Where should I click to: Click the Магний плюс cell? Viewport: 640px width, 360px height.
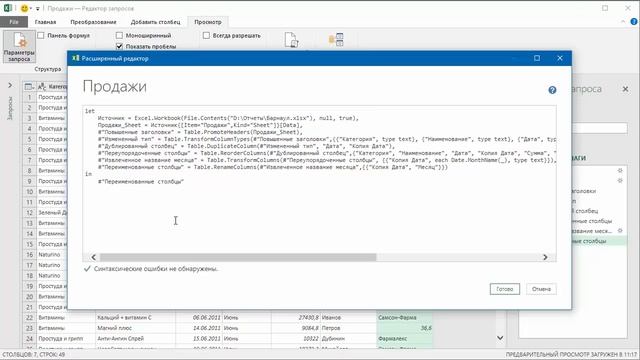tap(136, 328)
